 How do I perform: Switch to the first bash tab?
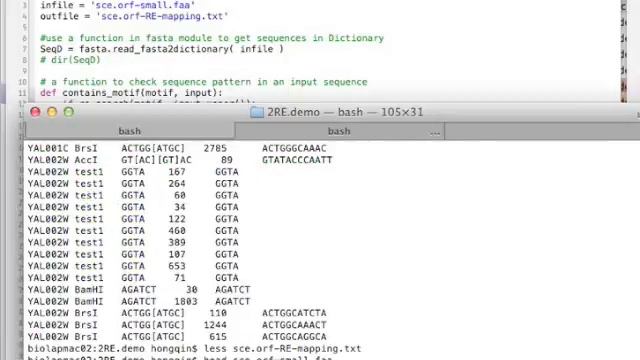point(130,131)
